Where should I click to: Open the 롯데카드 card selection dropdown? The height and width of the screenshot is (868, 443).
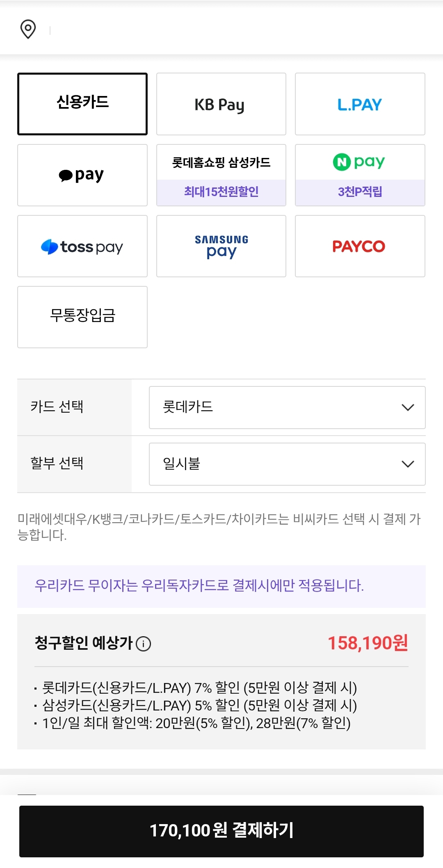pos(287,407)
